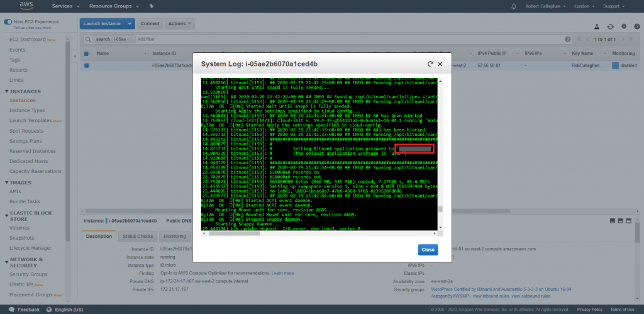The width and height of the screenshot is (644, 314).
Task: Open Terms of Use link
Action: [x=622, y=310]
